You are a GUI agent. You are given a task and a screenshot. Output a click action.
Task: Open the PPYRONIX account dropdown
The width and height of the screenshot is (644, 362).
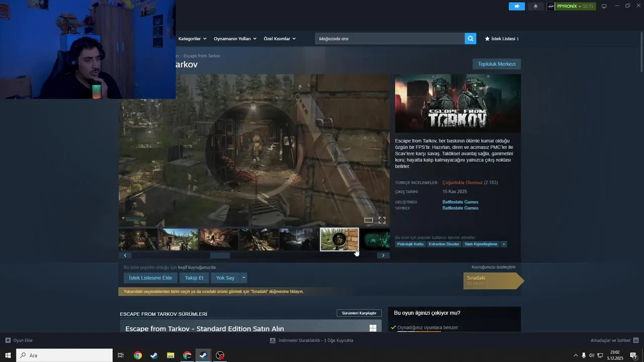click(x=571, y=6)
